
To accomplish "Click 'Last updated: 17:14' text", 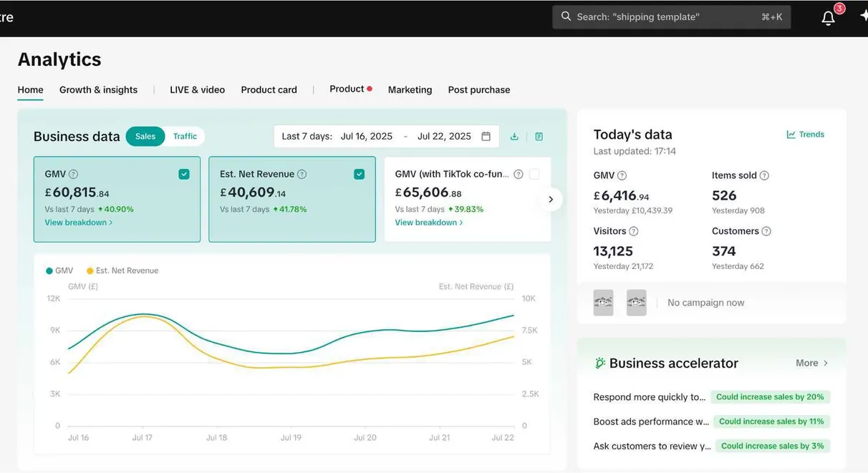I will click(635, 152).
